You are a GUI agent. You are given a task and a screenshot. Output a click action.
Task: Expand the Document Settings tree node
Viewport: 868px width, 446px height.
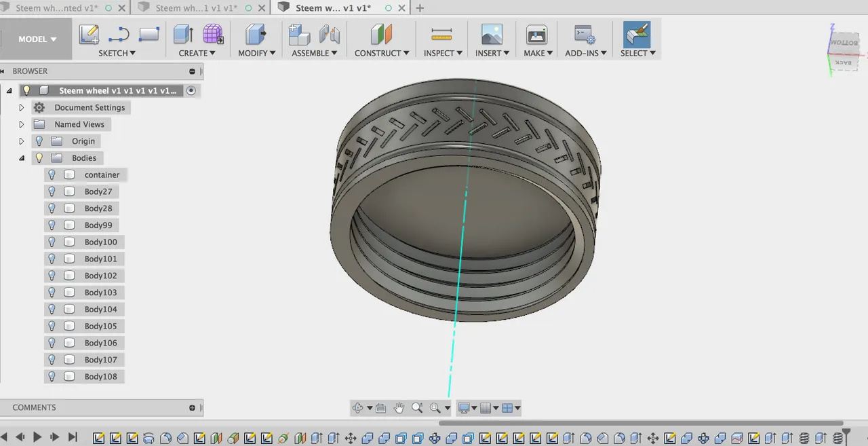pos(22,107)
